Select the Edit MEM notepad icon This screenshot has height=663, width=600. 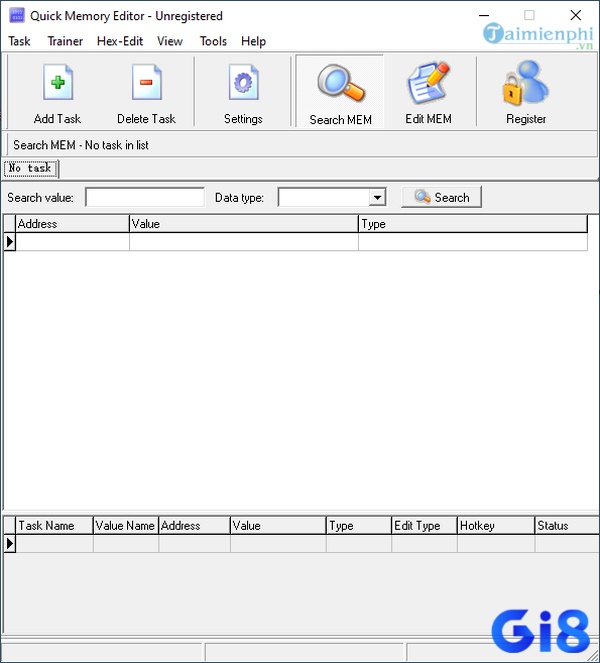pyautogui.click(x=428, y=82)
